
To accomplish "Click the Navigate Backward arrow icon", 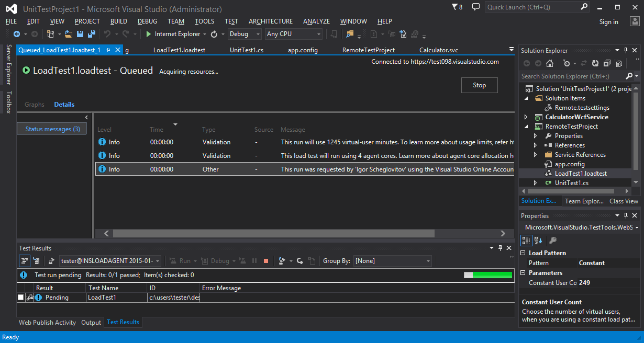I will pyautogui.click(x=17, y=34).
